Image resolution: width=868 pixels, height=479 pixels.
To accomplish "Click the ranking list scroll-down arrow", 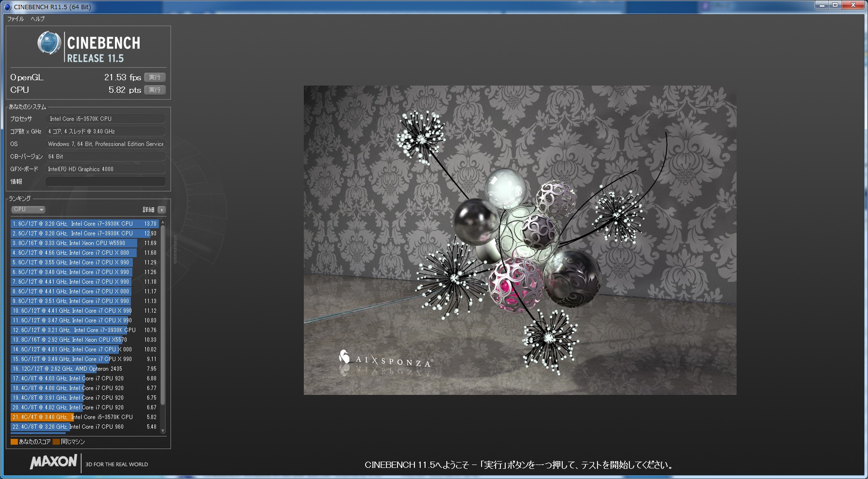I will tap(163, 431).
